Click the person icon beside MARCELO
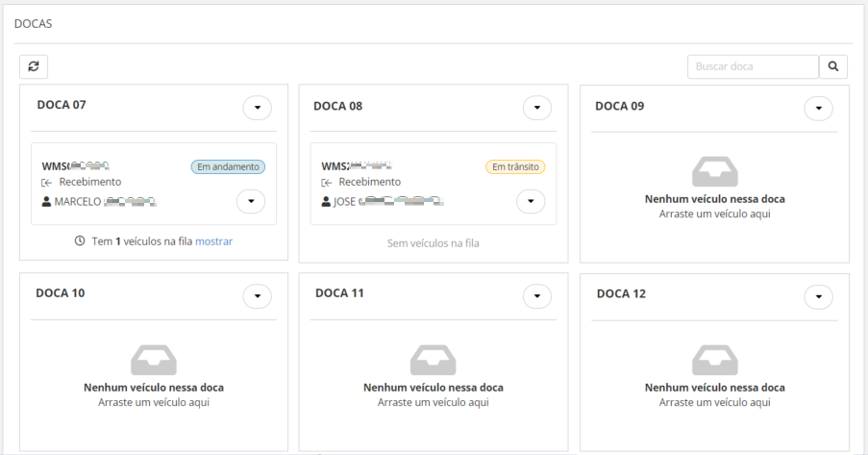This screenshot has width=868, height=455. pyautogui.click(x=46, y=202)
